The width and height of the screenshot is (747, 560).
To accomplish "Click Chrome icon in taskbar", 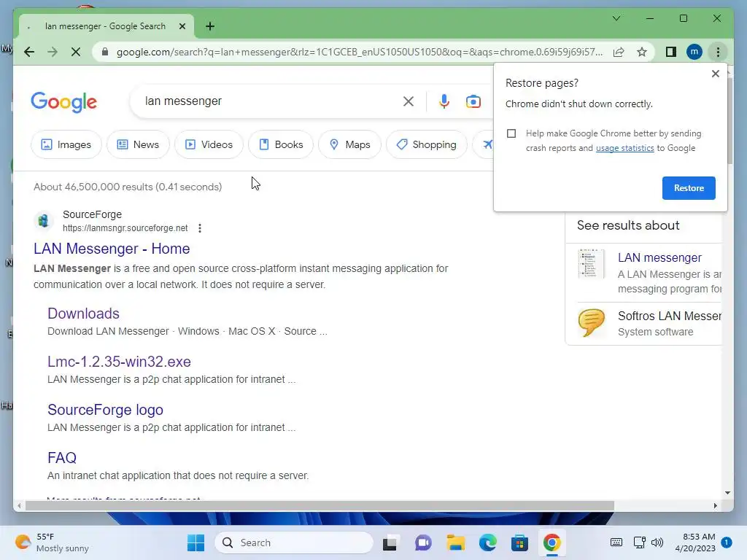I will [551, 542].
